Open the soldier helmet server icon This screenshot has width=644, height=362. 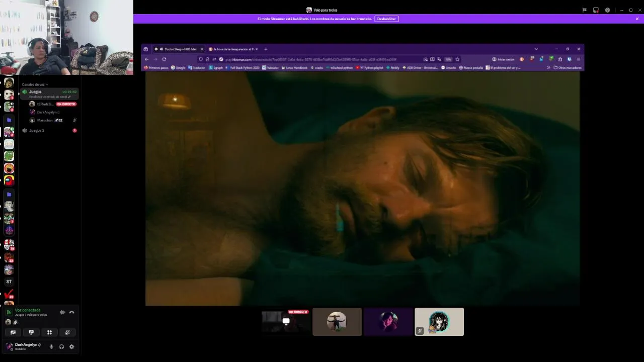pyautogui.click(x=9, y=82)
